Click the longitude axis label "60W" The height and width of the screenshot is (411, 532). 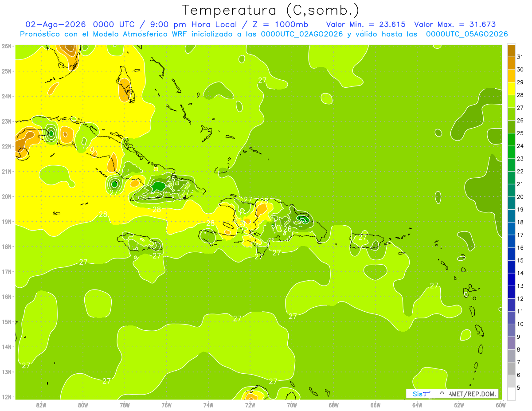pos(501,405)
